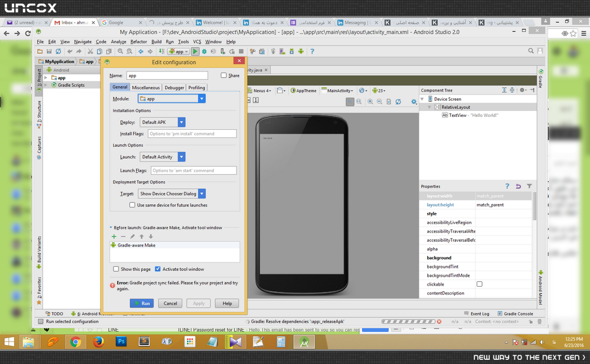Click the Cancel button
The image size is (590, 364).
coord(170,303)
